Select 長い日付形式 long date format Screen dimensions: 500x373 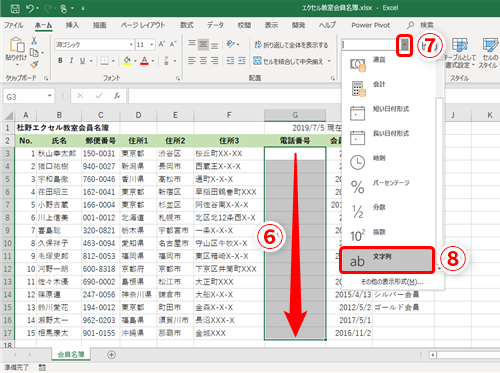pyautogui.click(x=388, y=137)
